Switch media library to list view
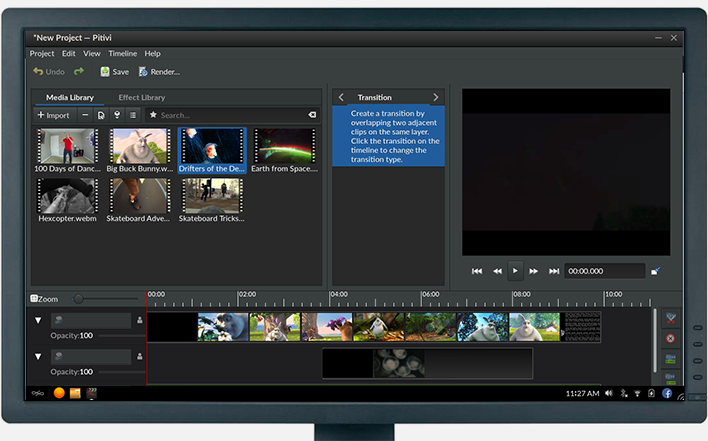This screenshot has height=441, width=708. [132, 115]
